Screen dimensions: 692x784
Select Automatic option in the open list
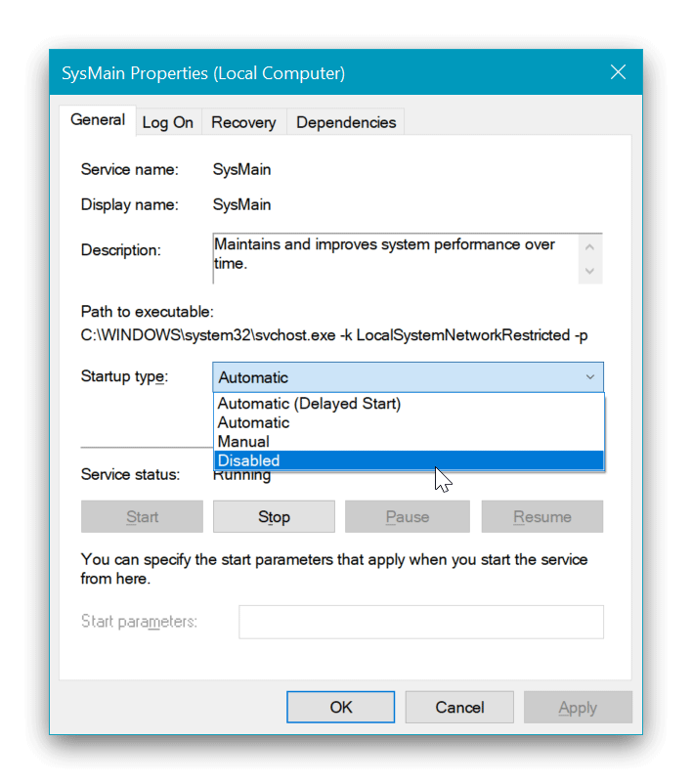pos(253,422)
